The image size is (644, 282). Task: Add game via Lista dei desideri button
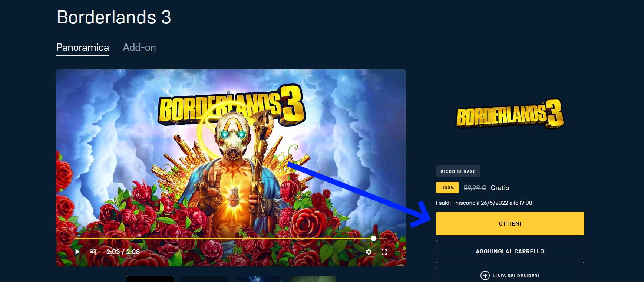pyautogui.click(x=510, y=275)
